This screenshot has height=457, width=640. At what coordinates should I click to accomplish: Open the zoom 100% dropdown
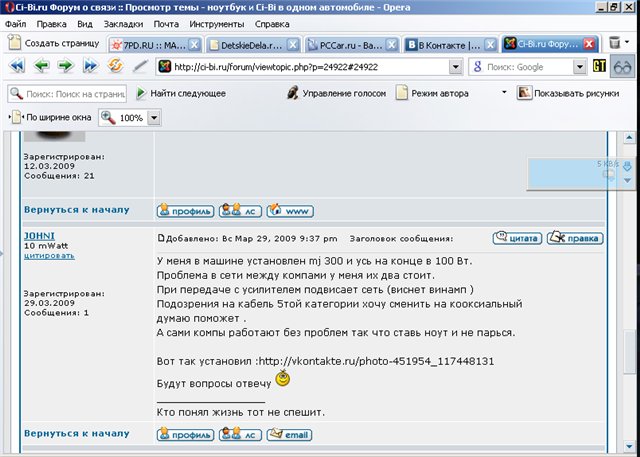coord(154,118)
